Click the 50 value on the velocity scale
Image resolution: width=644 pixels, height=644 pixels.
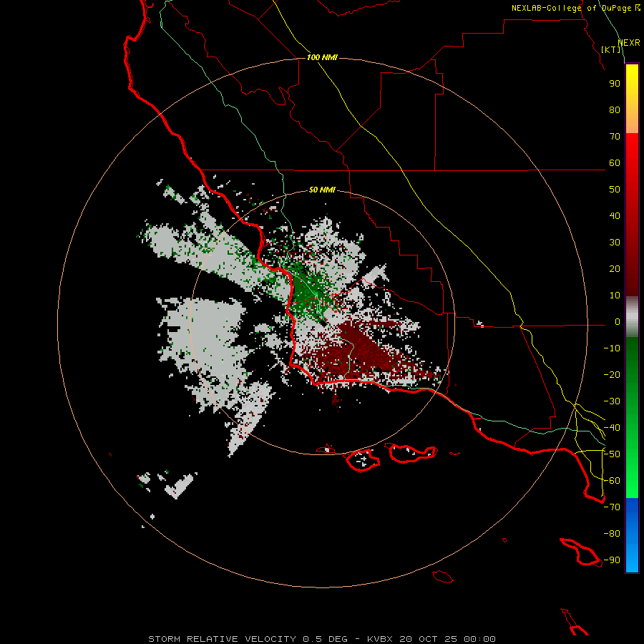coord(615,190)
